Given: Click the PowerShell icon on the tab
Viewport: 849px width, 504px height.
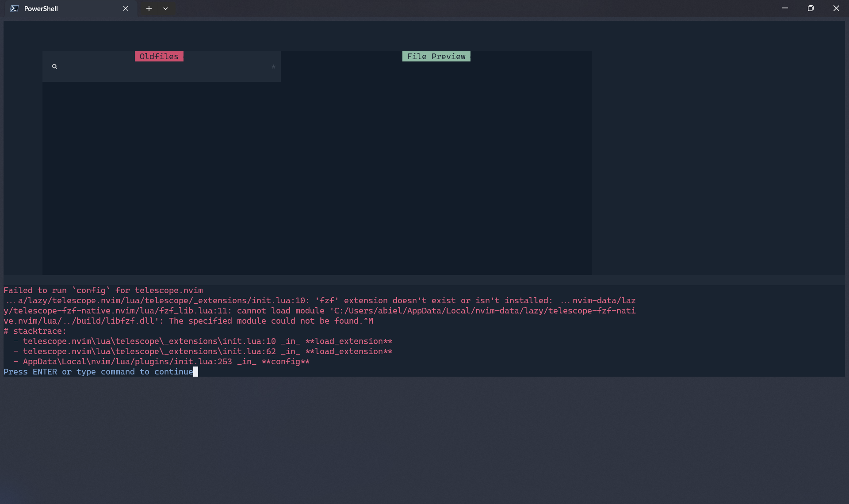Looking at the screenshot, I should pyautogui.click(x=14, y=8).
